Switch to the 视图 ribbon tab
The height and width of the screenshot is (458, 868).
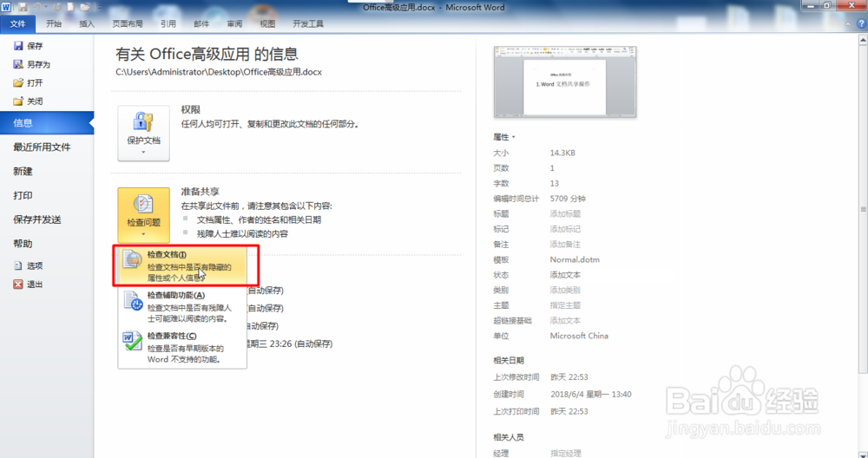(267, 23)
